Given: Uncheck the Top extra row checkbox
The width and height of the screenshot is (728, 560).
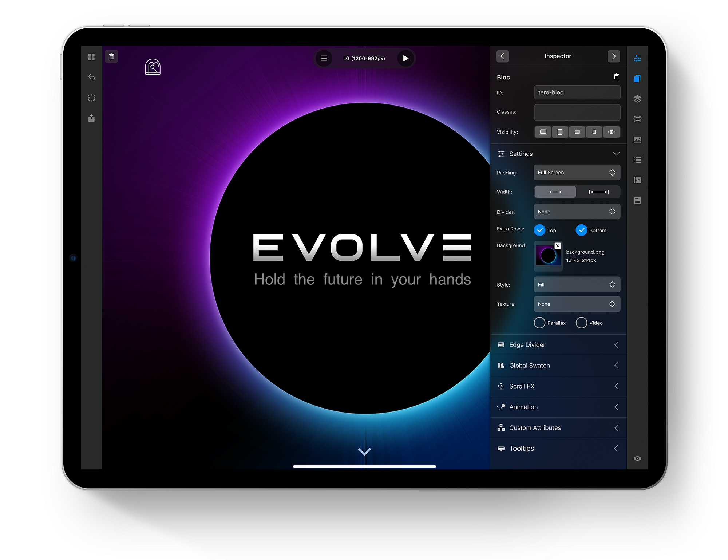Looking at the screenshot, I should 539,230.
